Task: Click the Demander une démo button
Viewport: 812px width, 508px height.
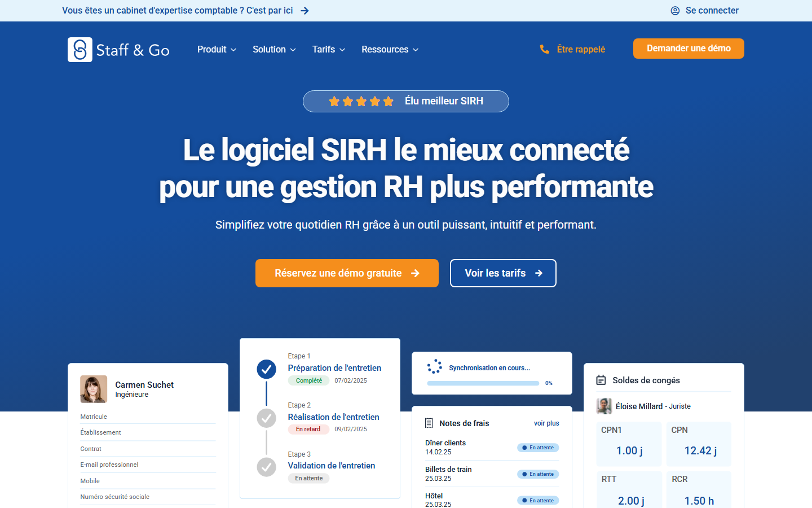Action: coord(689,49)
